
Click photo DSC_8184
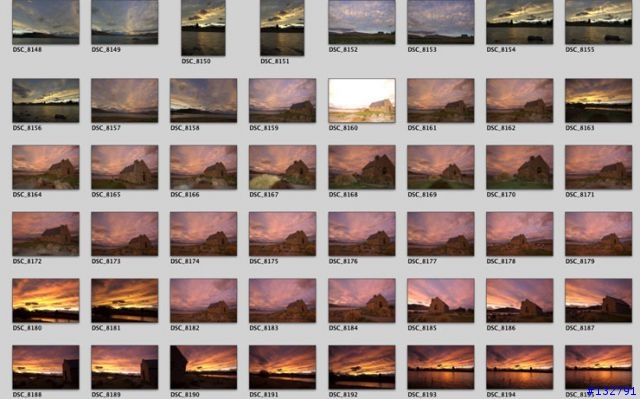(362, 300)
